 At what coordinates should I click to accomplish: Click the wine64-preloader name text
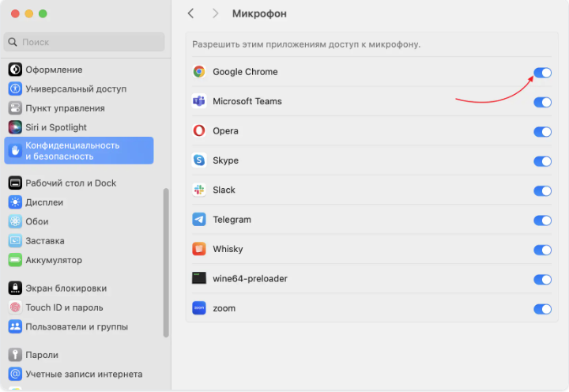250,279
